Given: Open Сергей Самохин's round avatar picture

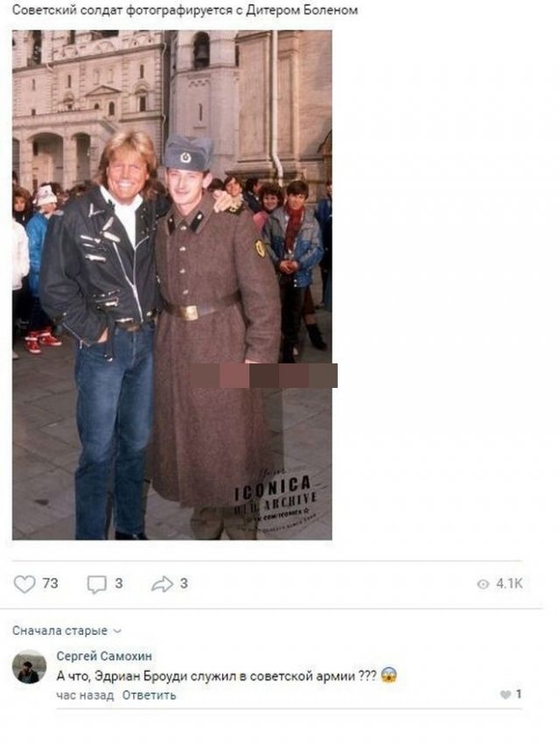Looking at the screenshot, I should (x=29, y=666).
